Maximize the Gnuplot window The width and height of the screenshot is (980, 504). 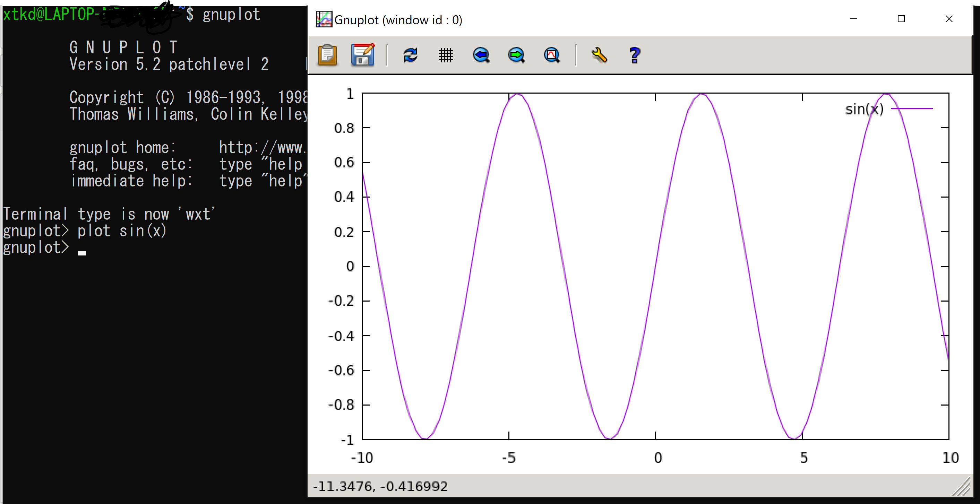[901, 19]
